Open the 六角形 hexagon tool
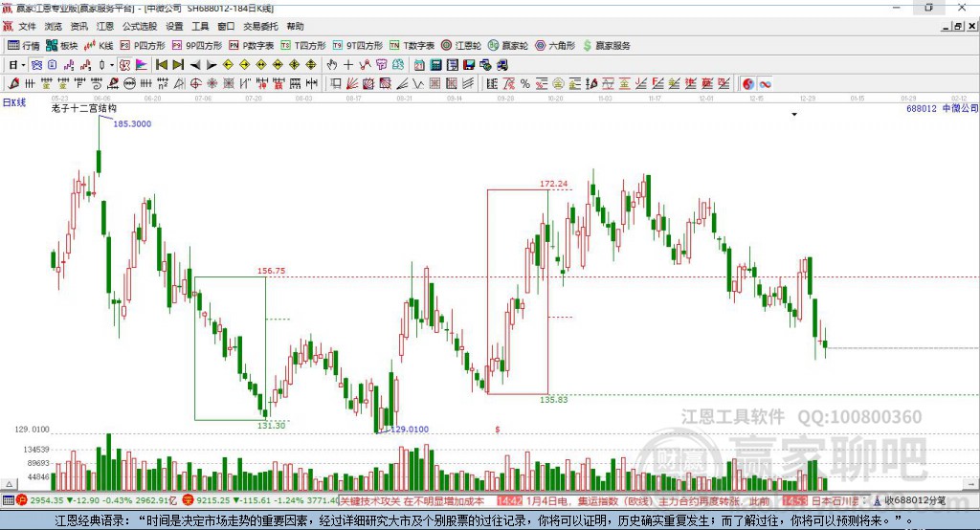Screen dimensions: 980x530 (x=555, y=46)
